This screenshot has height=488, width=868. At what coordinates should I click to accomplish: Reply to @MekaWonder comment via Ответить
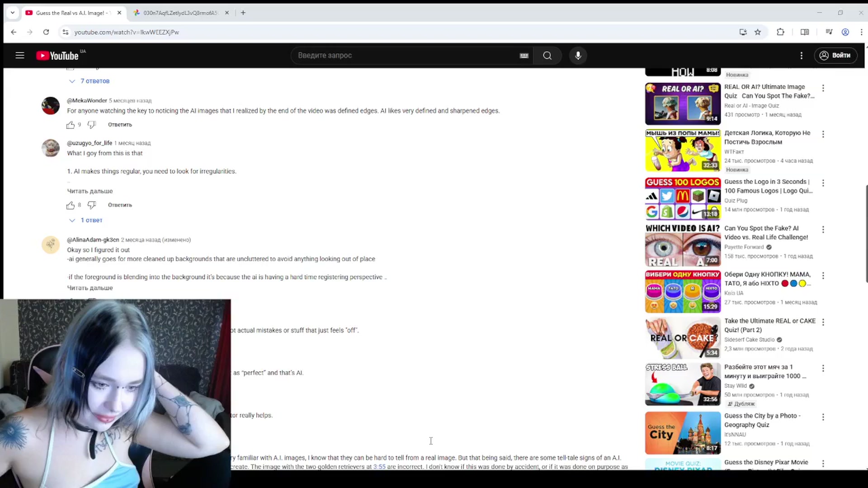120,125
